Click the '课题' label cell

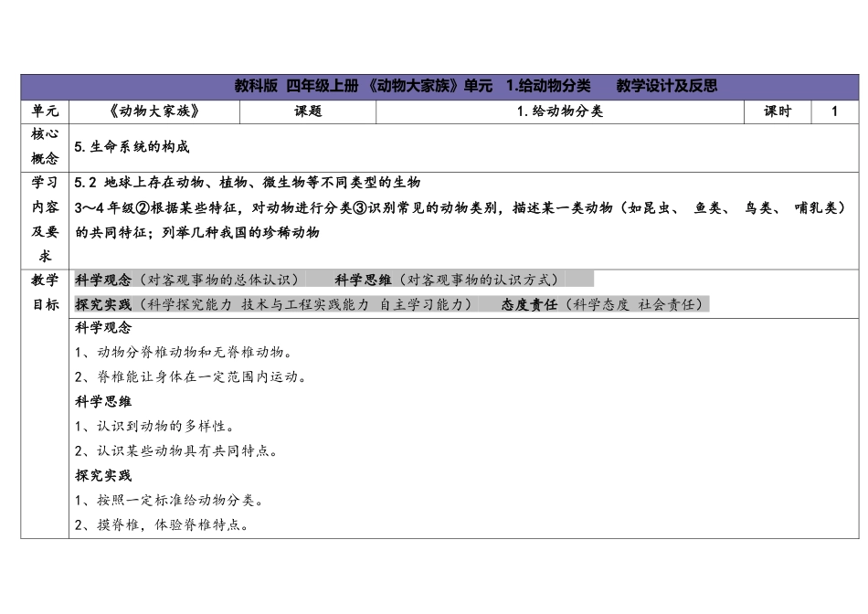pyautogui.click(x=308, y=111)
